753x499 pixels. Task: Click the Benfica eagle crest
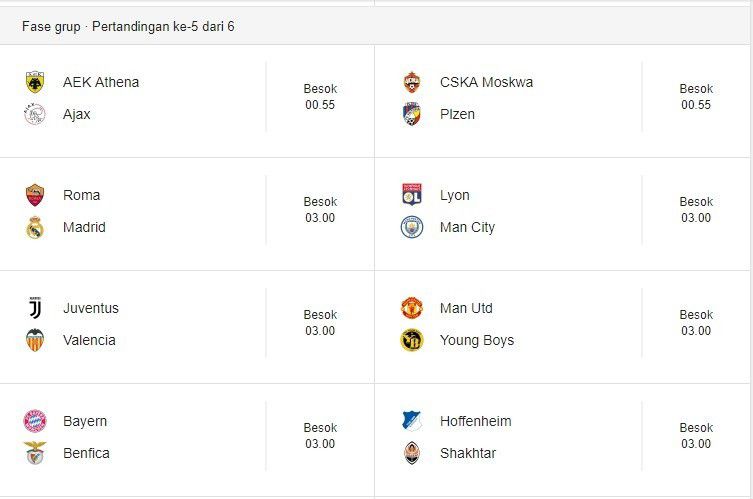point(35,453)
